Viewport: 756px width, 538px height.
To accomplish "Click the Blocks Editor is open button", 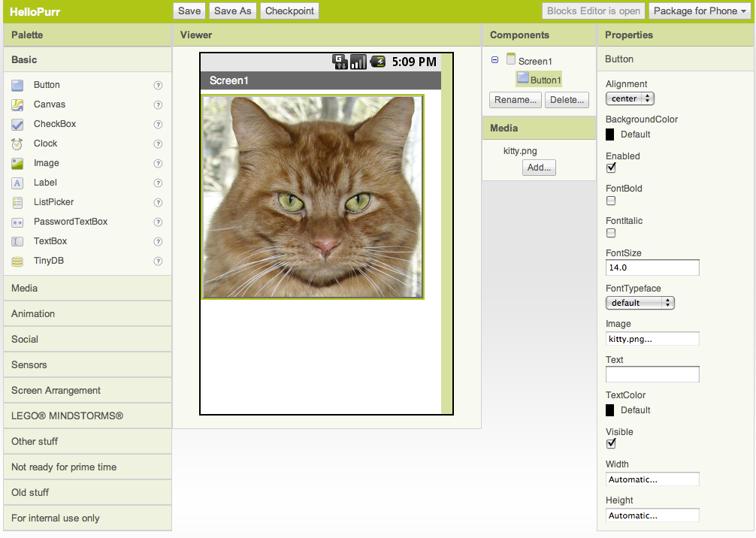I will point(593,11).
